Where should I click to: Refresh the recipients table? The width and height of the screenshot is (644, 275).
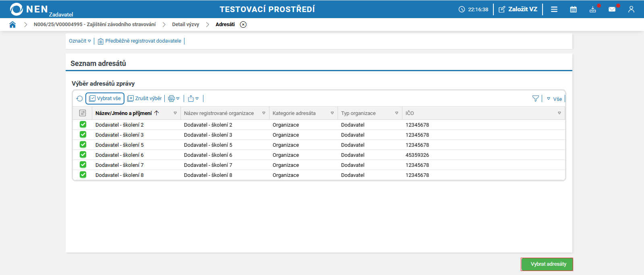tap(79, 99)
